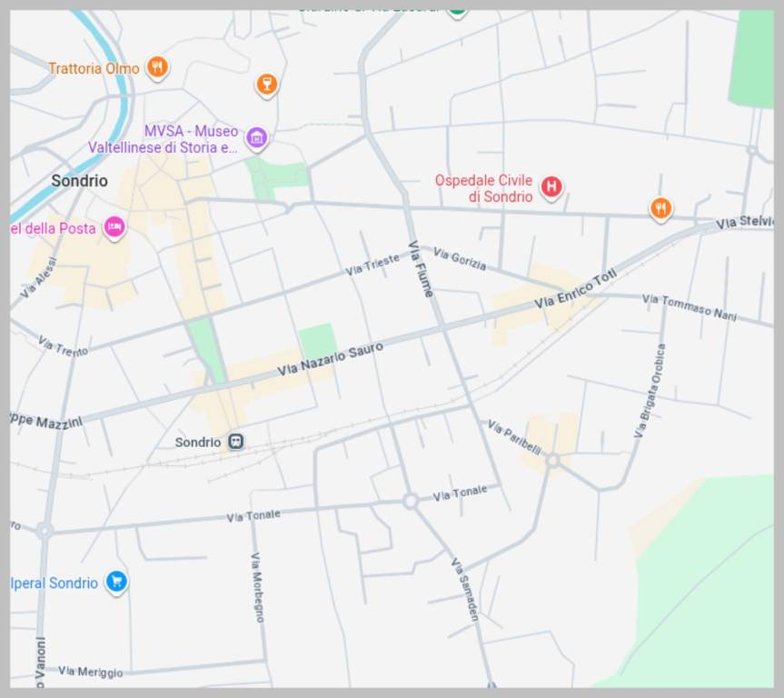Click the wine bar pin near Trattoria Olmo

tap(266, 85)
